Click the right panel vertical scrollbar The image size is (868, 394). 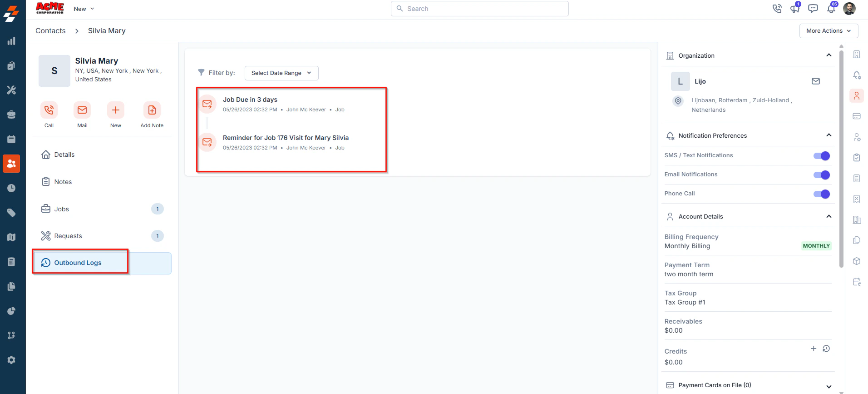[x=841, y=159]
